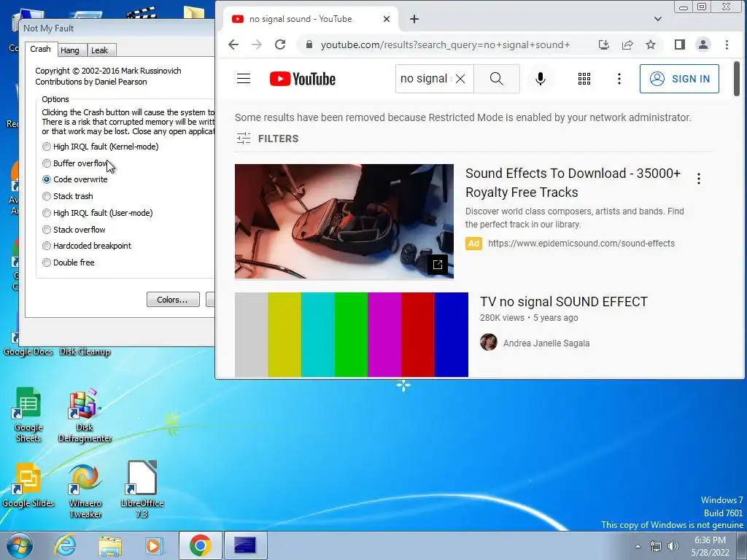Share this page via address bar icon
This screenshot has width=747, height=560.
click(x=627, y=44)
